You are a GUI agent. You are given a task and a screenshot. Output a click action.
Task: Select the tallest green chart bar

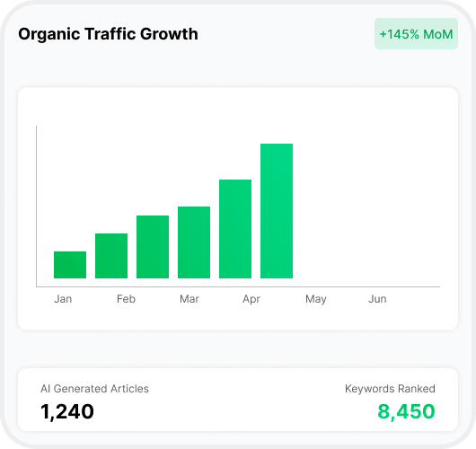(277, 211)
